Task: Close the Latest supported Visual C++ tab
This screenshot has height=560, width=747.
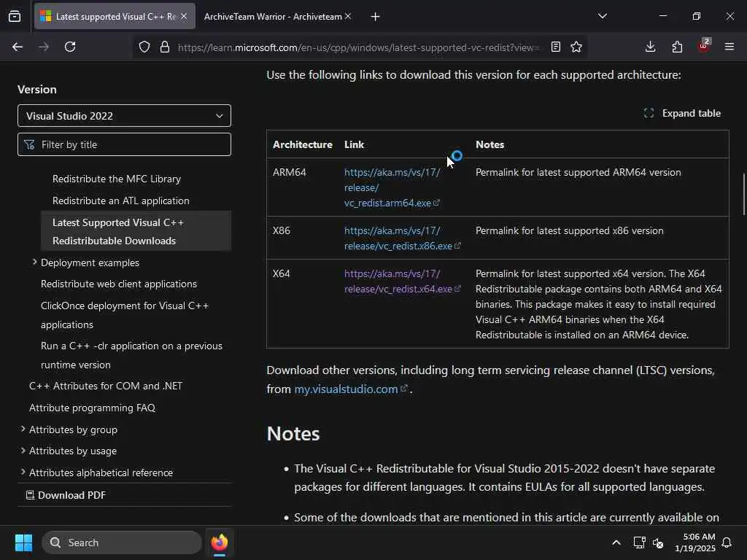Action: [x=184, y=16]
